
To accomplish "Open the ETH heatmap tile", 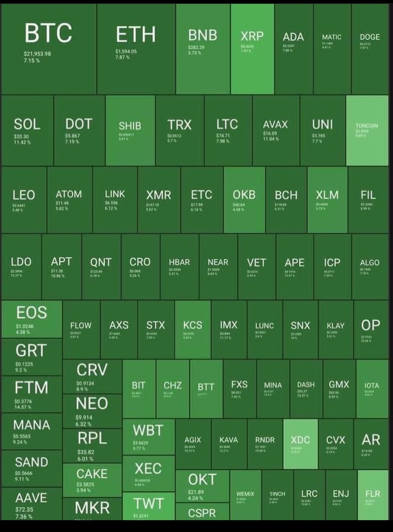I will [x=136, y=49].
